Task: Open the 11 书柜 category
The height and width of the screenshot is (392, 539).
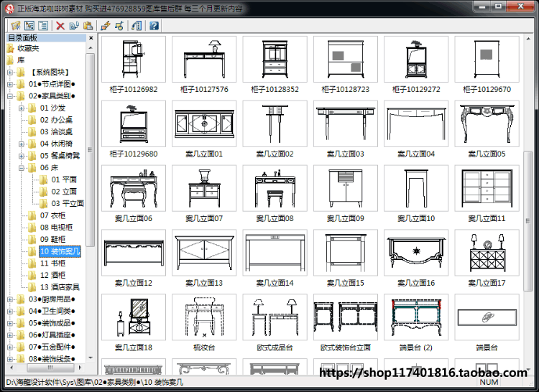Action: tap(52, 263)
